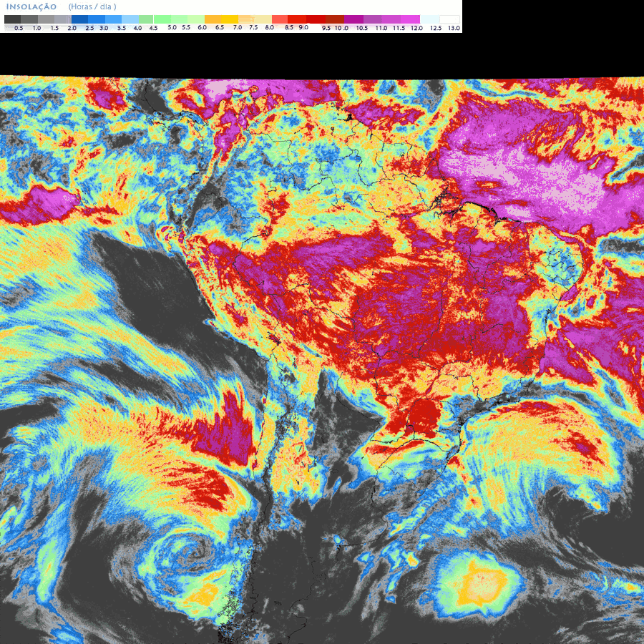Click the coral legend swatch left of 8.5
This screenshot has height=644, width=644.
click(280, 19)
